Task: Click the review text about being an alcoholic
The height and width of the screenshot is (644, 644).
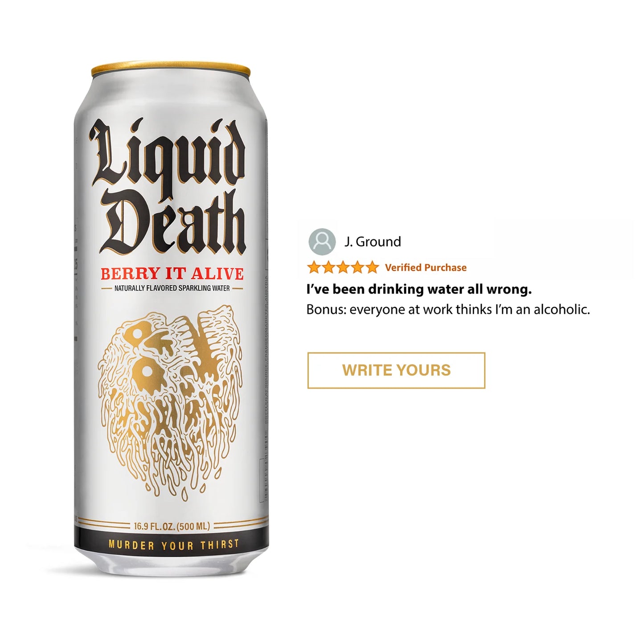Action: point(448,309)
